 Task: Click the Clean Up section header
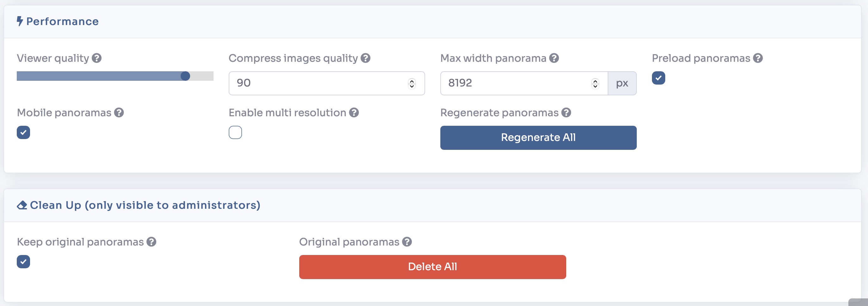pyautogui.click(x=144, y=205)
